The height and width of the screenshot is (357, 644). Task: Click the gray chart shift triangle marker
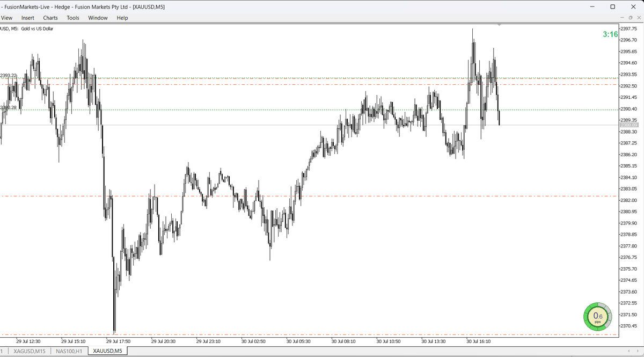tap(500, 25)
